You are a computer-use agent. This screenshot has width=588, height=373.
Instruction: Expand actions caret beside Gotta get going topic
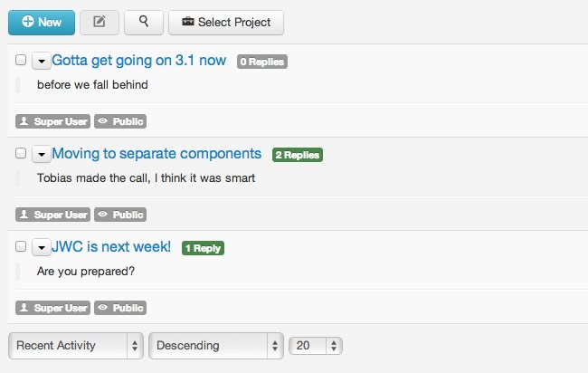(x=42, y=61)
